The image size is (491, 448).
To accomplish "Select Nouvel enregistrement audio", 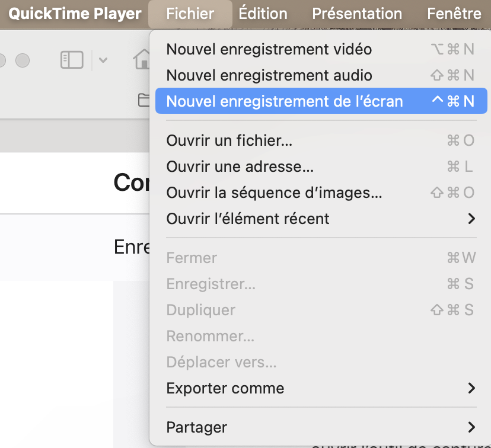I will 269,75.
